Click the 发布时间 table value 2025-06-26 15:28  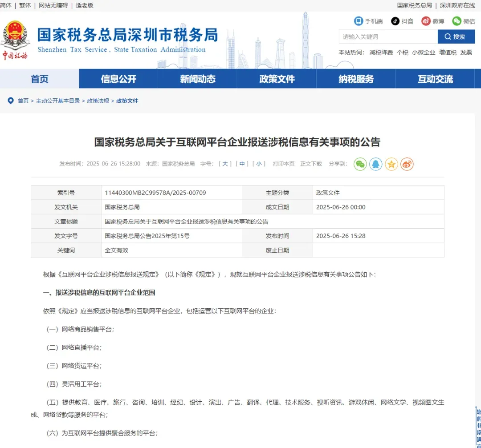(341, 236)
